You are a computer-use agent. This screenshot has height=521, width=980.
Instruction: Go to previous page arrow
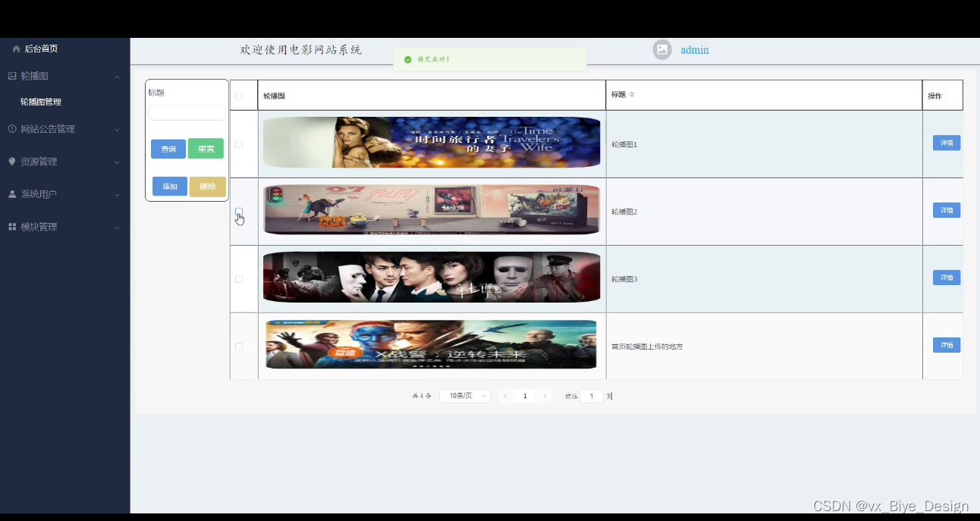pyautogui.click(x=505, y=396)
